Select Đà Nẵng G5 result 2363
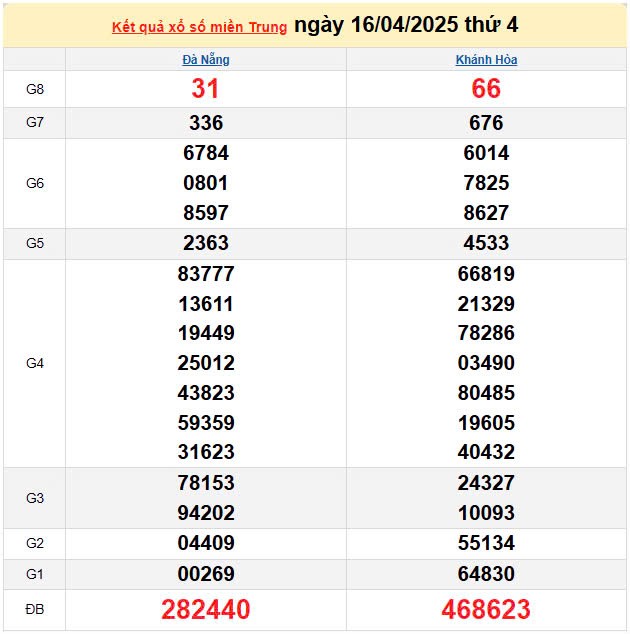 (206, 243)
